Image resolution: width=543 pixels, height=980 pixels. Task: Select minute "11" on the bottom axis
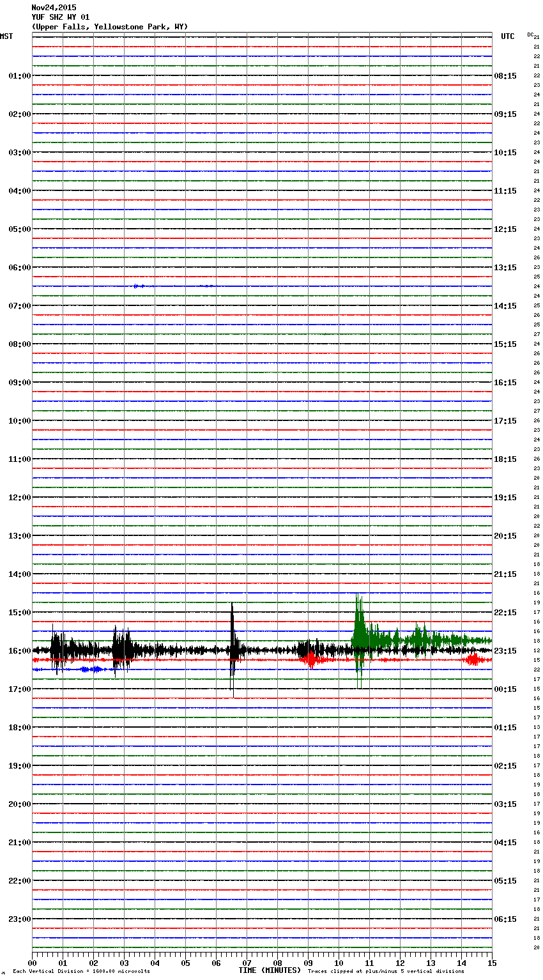(369, 963)
